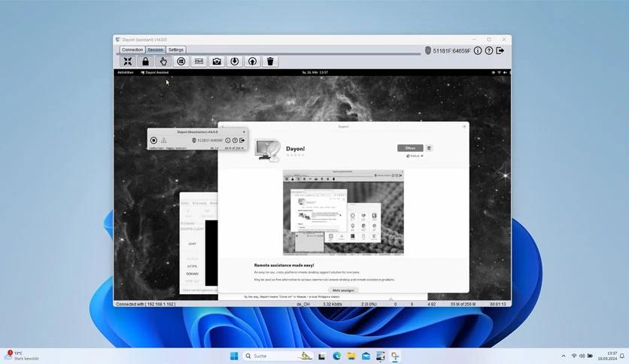
Task: Click the shield fingerprint icon beside 51181F:64659F
Action: (427, 50)
